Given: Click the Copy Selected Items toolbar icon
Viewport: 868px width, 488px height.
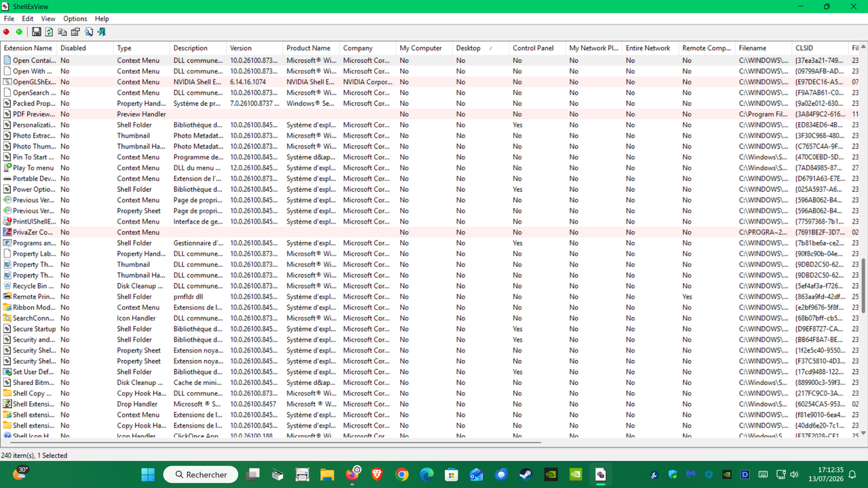Looking at the screenshot, I should tap(62, 32).
